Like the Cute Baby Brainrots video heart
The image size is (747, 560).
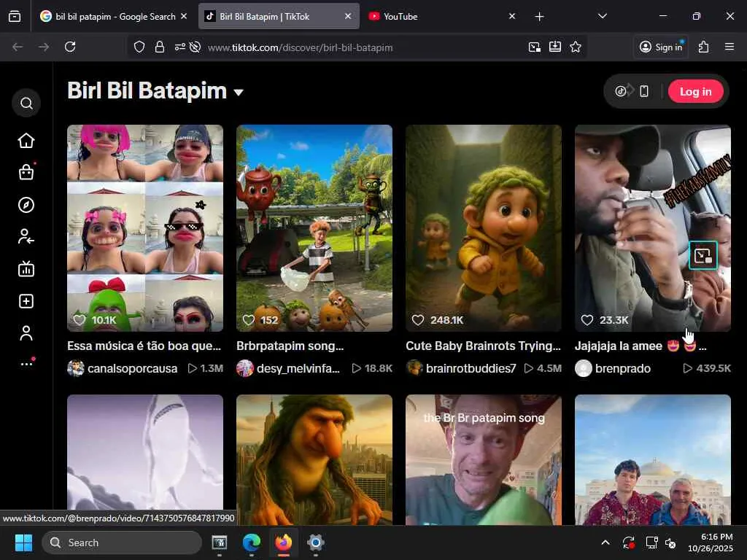[x=418, y=320]
